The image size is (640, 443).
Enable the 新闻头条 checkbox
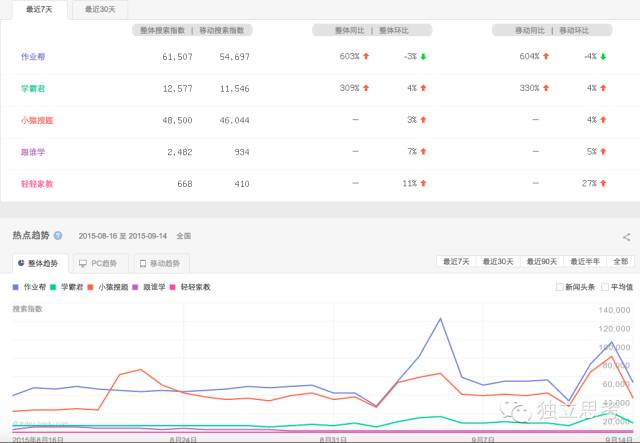coord(559,287)
